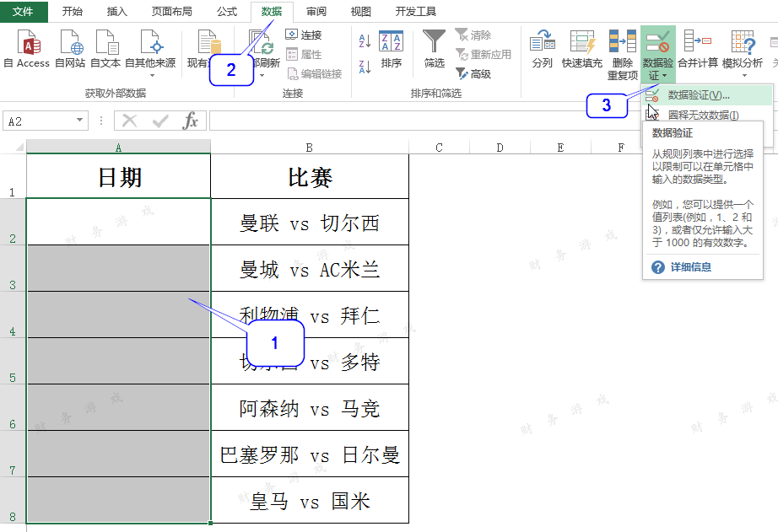Screen dimensions: 778x532
Task: Click 清除 clear filter
Action: click(473, 35)
